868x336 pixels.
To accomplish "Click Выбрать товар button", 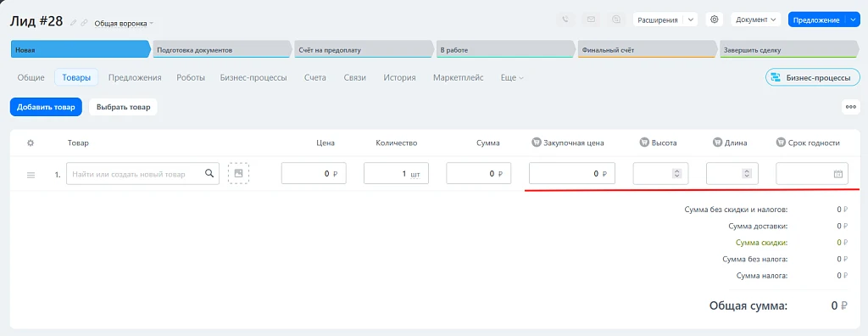I will pyautogui.click(x=124, y=107).
